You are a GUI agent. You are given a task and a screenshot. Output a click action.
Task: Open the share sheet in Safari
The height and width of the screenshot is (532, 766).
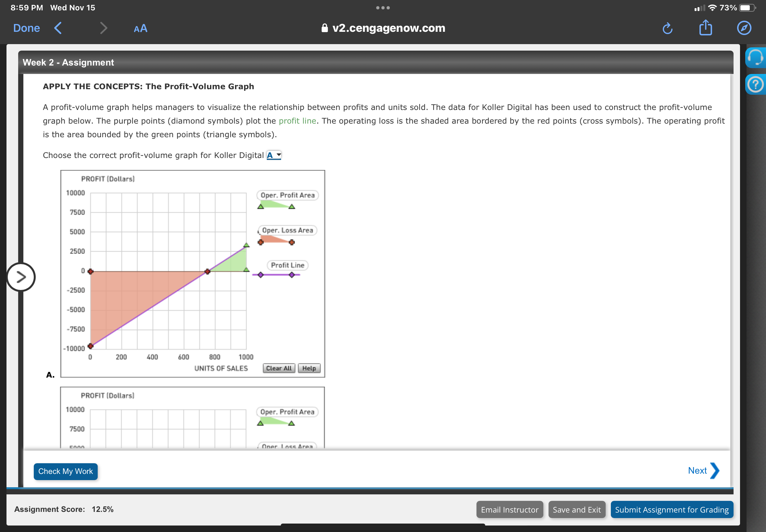coord(705,28)
